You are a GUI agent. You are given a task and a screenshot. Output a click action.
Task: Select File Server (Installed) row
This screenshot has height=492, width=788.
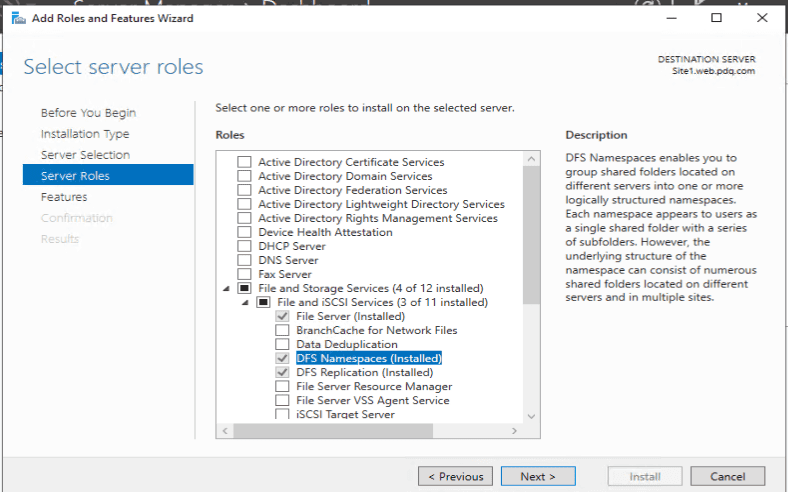350,316
